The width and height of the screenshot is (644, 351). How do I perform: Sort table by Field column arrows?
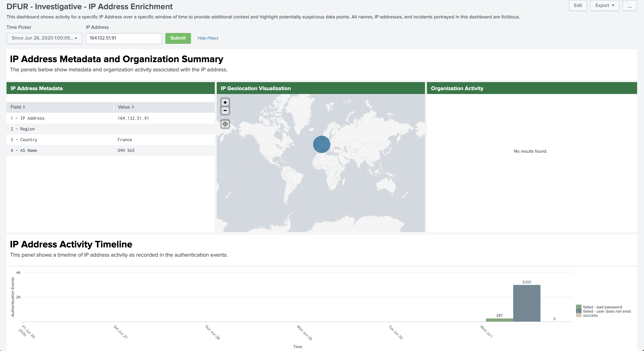[24, 107]
